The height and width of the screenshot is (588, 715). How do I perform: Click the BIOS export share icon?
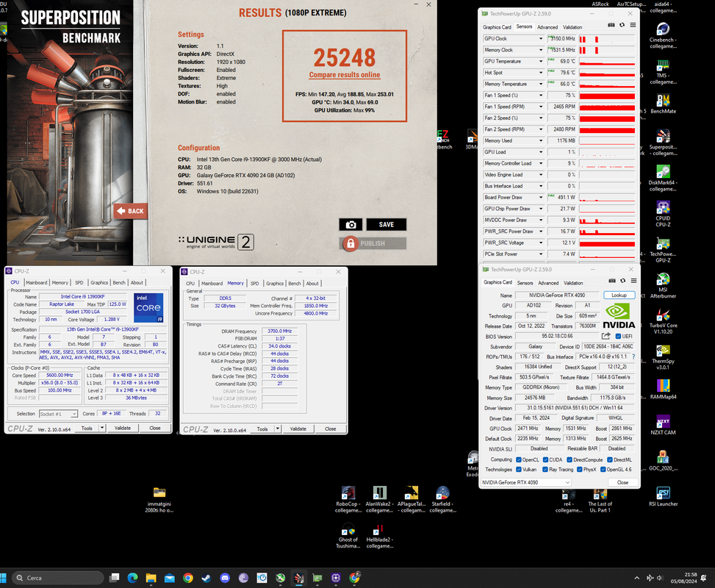[606, 336]
